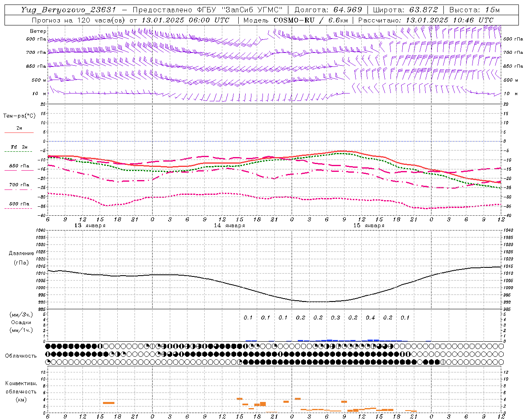The height and width of the screenshot is (420, 525).
Task: Click the '2м' temperature legend entry
Action: point(19,128)
